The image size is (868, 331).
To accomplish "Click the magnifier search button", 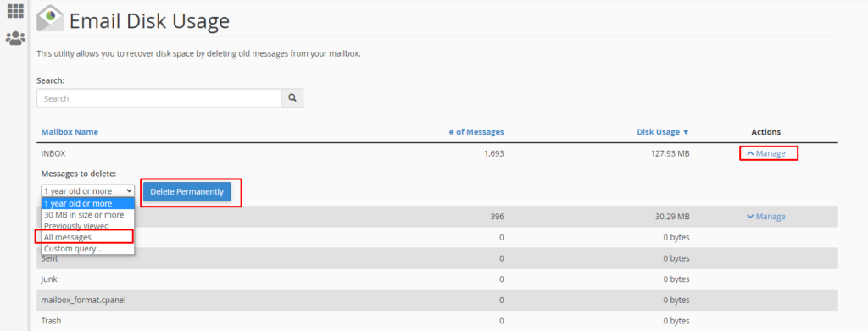I will tap(292, 98).
